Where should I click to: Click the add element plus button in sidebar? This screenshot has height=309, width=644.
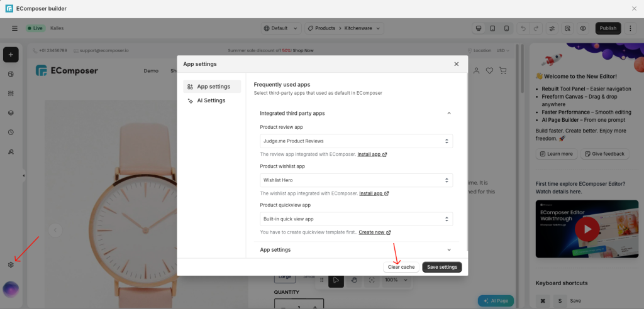click(11, 55)
